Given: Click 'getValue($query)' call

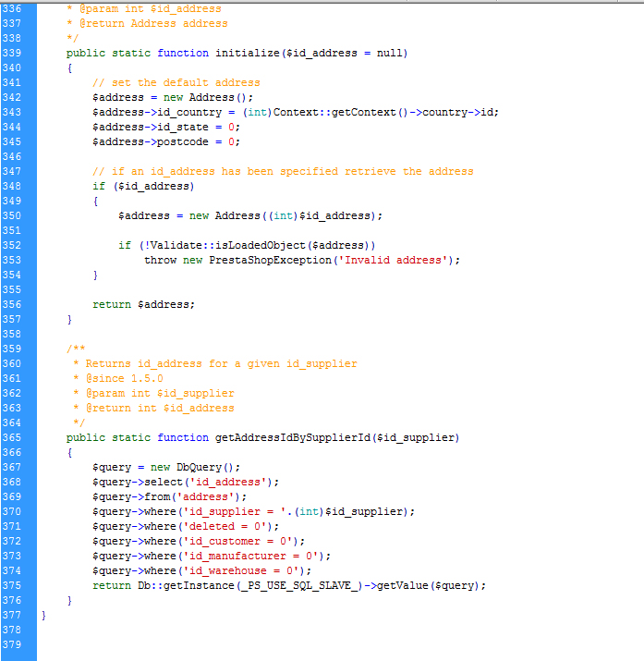Looking at the screenshot, I should (x=429, y=585).
